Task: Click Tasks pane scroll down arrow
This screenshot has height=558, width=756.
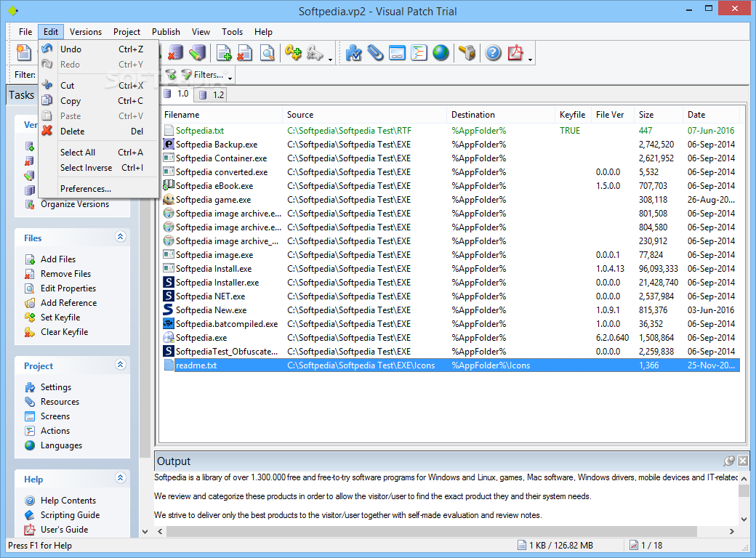Action: click(145, 532)
